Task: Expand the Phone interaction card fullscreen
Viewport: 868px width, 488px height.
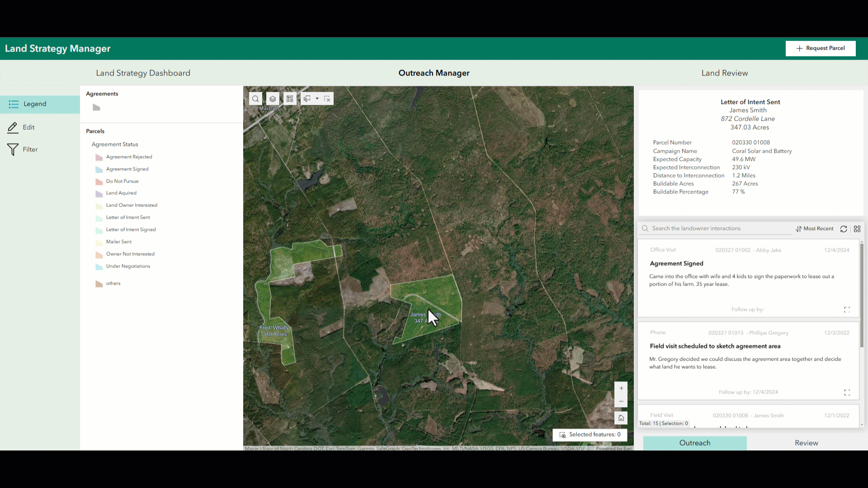Action: point(847,392)
